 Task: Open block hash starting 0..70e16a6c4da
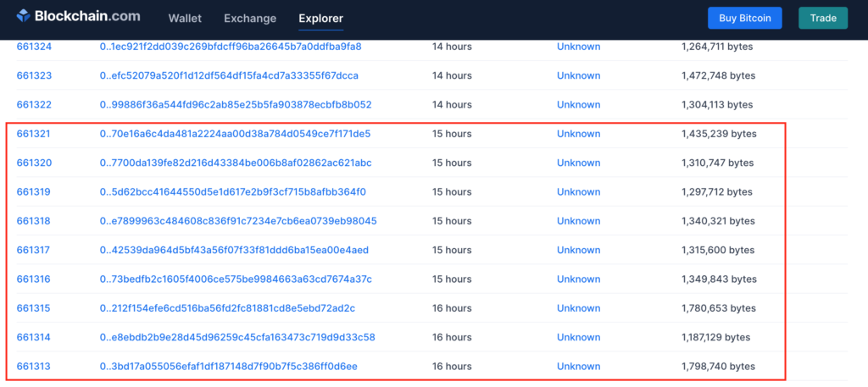pyautogui.click(x=235, y=134)
